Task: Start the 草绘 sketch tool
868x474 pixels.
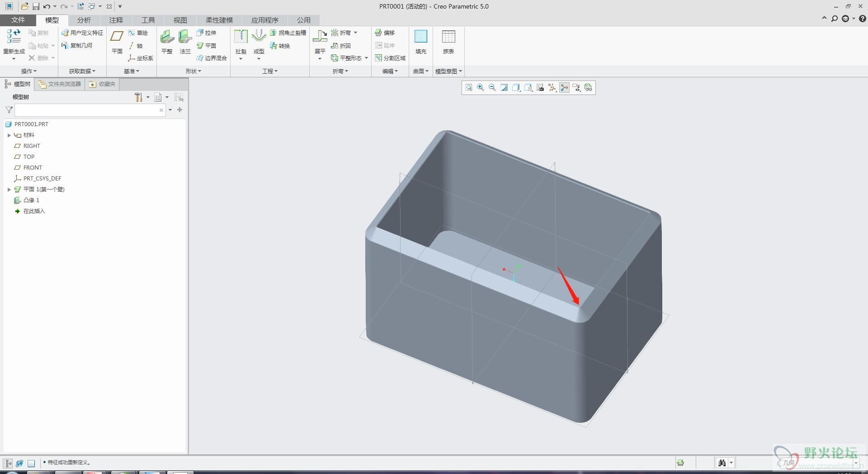Action: click(138, 33)
